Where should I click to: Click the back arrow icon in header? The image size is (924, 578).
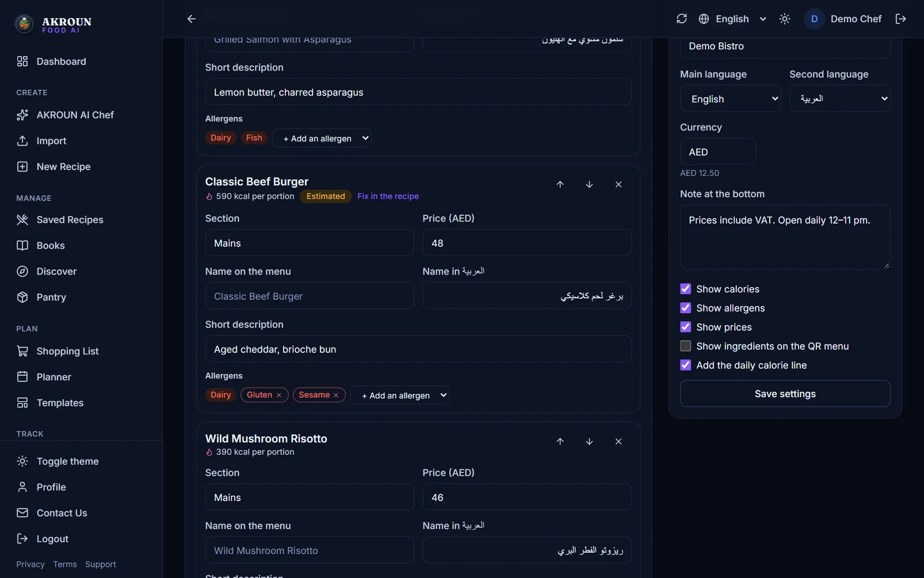pyautogui.click(x=192, y=19)
